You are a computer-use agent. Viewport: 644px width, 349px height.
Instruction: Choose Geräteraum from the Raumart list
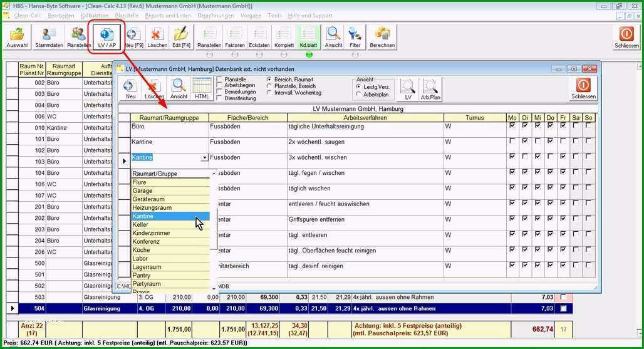[x=170, y=199]
